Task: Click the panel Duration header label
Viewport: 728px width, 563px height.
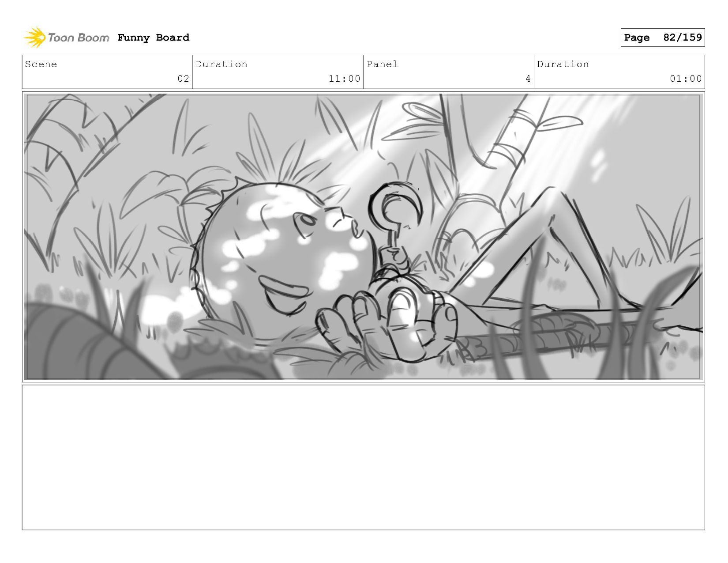Action: [x=563, y=64]
